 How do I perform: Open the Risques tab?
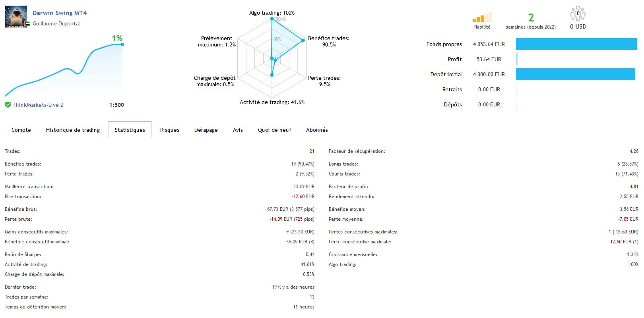[170, 130]
